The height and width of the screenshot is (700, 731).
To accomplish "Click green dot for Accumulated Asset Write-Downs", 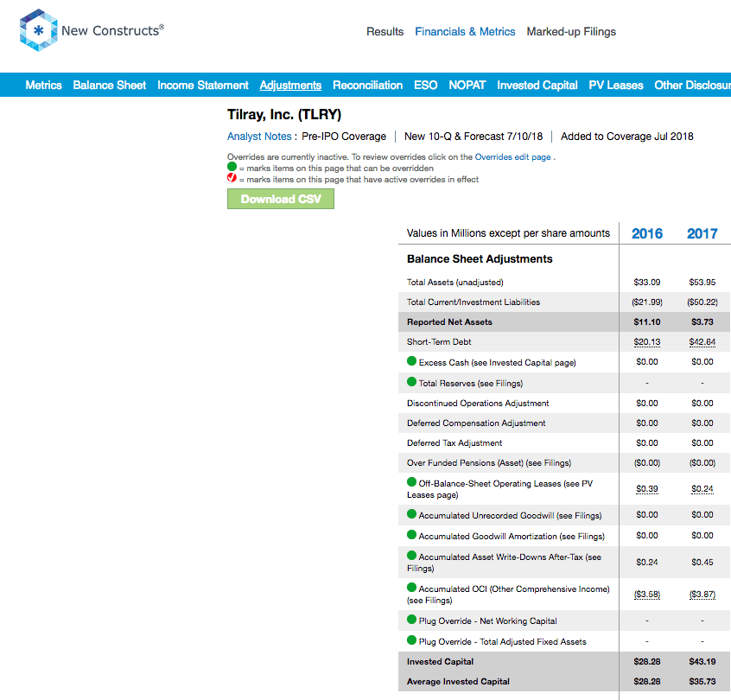I will pos(411,556).
